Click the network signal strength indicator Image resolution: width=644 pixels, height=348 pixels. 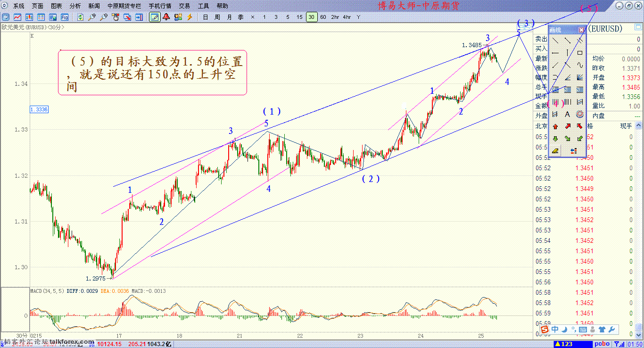[619, 344]
